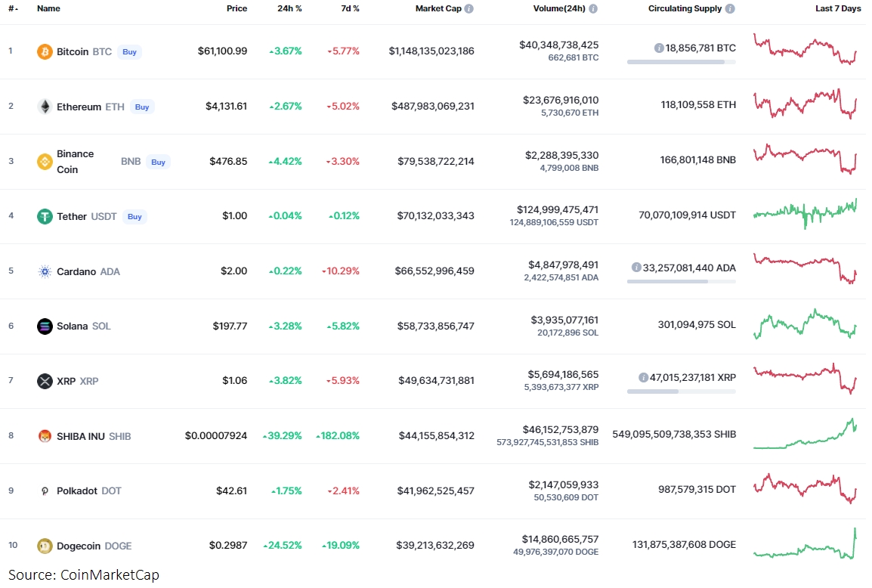This screenshot has width=872, height=588.
Task: Click the Tether green logo icon
Action: point(45,216)
